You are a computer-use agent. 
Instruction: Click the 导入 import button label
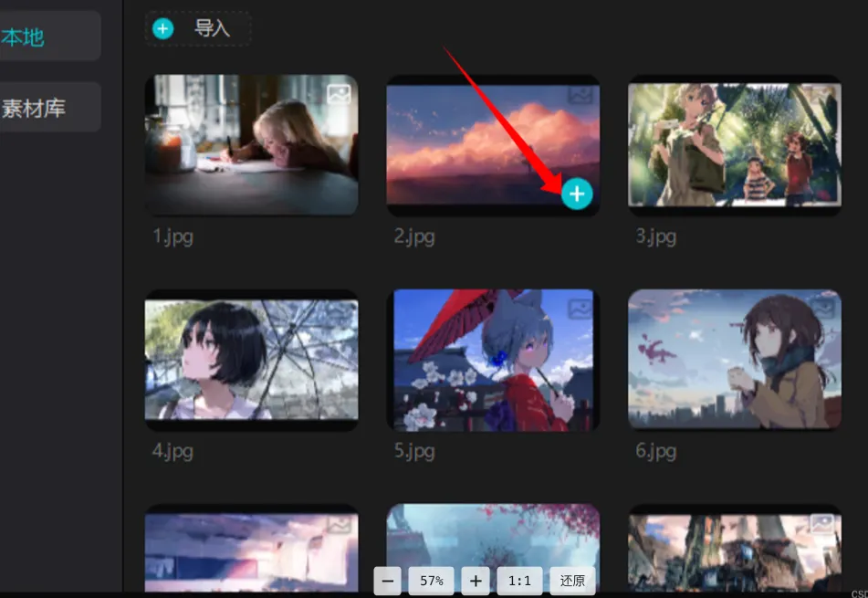(x=212, y=28)
